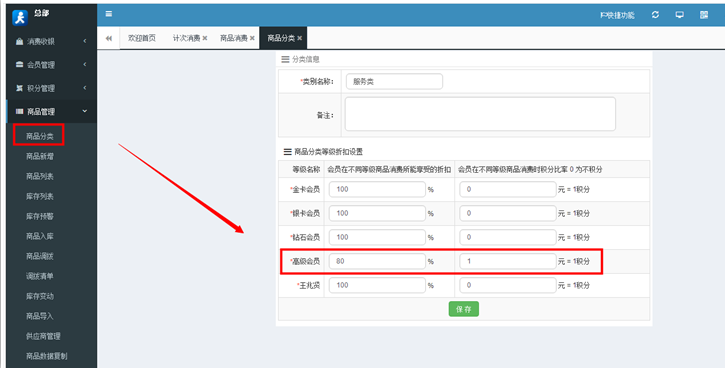Viewport: 725px width, 368px height.
Task: Click the 高级会员 points ratio field showing 1
Action: click(508, 261)
